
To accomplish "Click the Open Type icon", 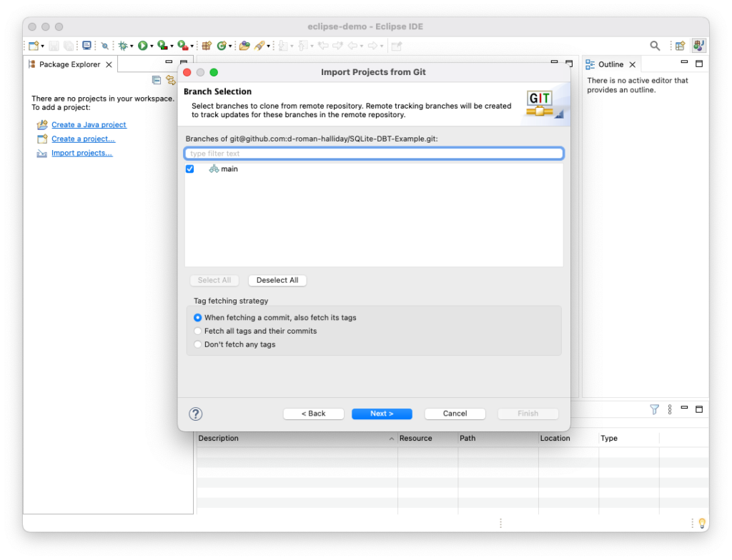I will click(x=244, y=46).
